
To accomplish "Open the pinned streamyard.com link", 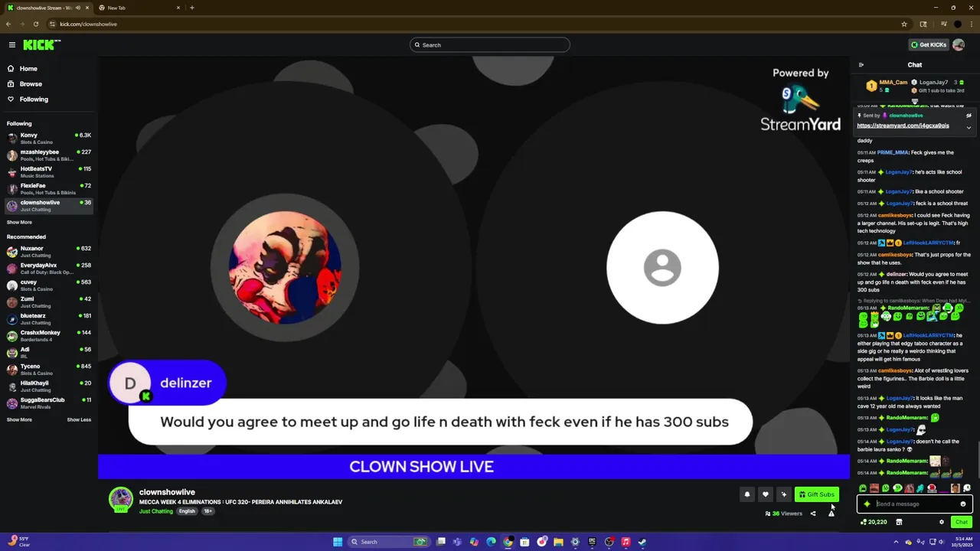I will 903,126.
